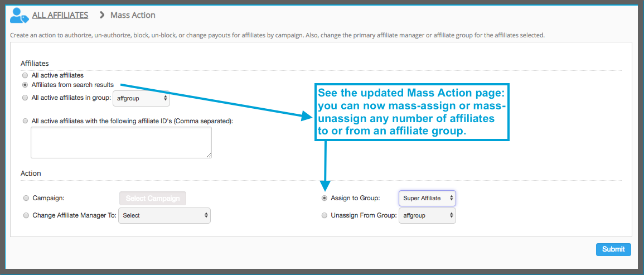Viewport: 644px width, 275px height.
Task: Click the text-area resize handle corner
Action: (x=209, y=155)
